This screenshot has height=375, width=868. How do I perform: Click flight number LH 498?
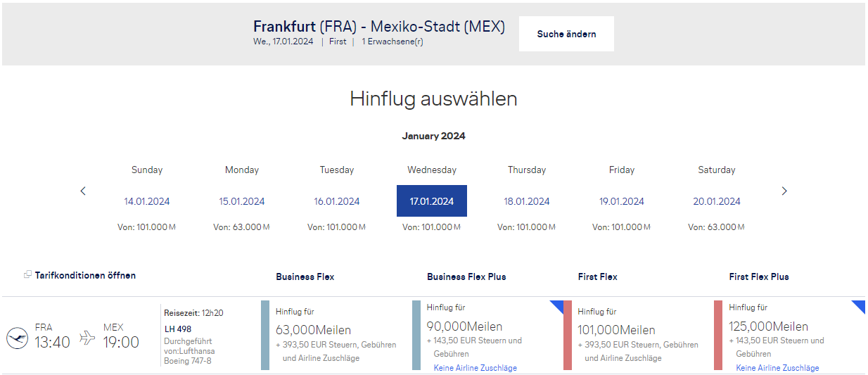coord(178,329)
